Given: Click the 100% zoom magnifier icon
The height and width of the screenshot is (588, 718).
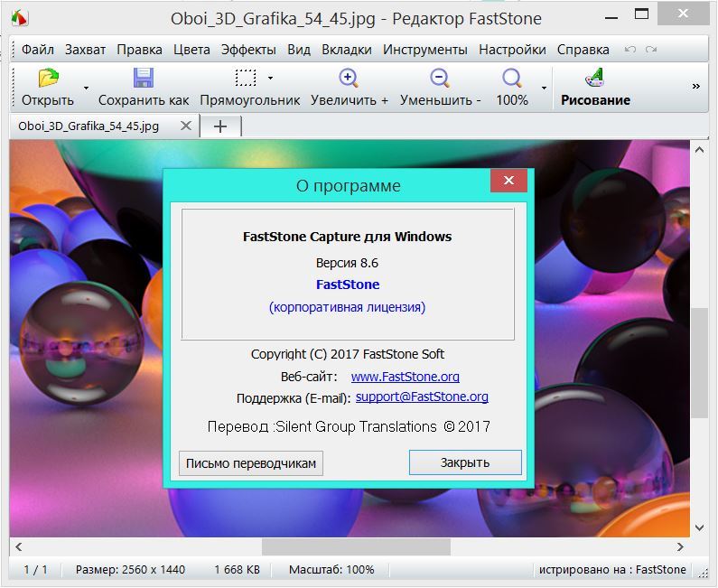Looking at the screenshot, I should (x=512, y=78).
